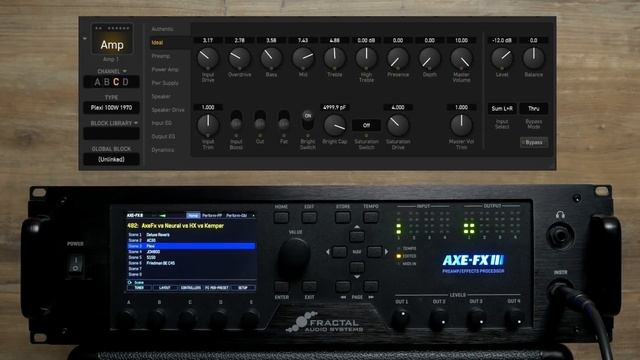The height and width of the screenshot is (360, 640).
Task: Click the EDIT button on Axe-FX
Action: [309, 218]
